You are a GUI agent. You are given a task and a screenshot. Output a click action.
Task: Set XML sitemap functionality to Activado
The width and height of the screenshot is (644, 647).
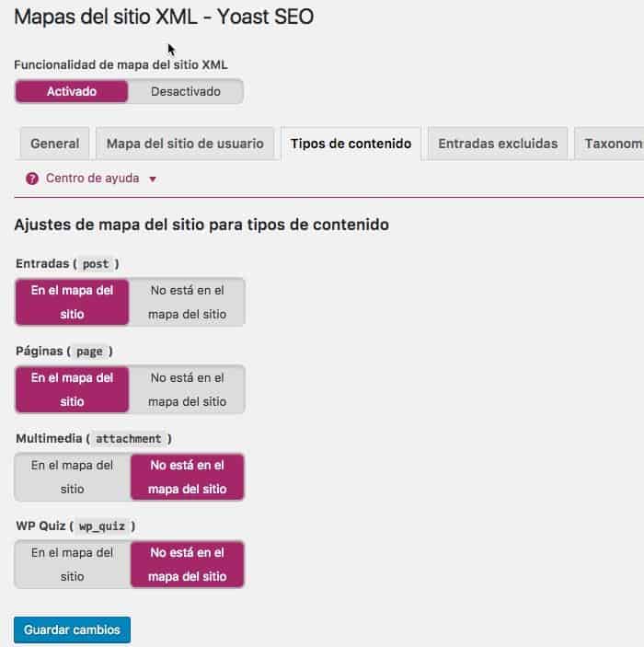(x=72, y=91)
